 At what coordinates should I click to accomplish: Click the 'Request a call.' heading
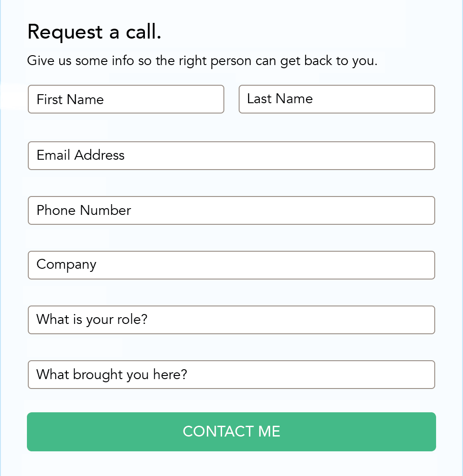point(95,32)
